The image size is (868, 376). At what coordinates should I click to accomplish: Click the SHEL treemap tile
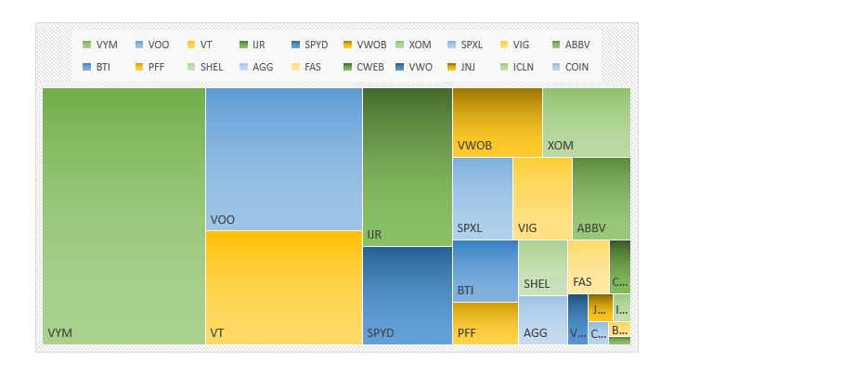pos(542,267)
